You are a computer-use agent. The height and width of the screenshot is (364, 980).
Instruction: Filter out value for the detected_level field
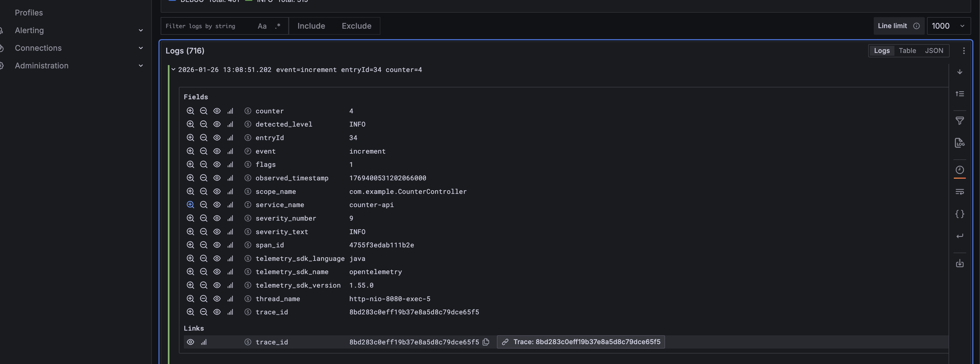203,124
